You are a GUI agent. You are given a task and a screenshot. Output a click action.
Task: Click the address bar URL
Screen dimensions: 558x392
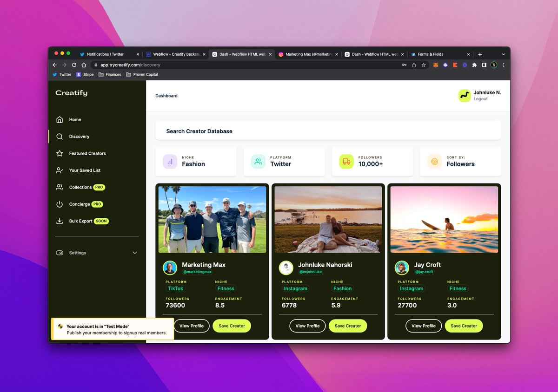coord(130,65)
